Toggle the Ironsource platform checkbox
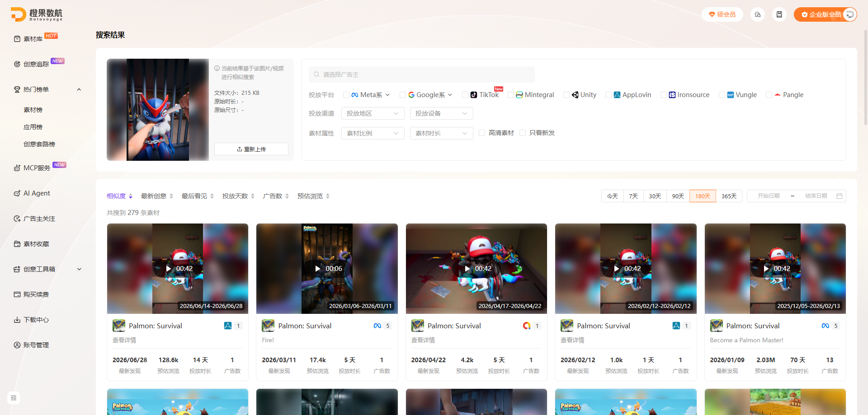Viewport: 868px width, 415px height. coord(663,95)
